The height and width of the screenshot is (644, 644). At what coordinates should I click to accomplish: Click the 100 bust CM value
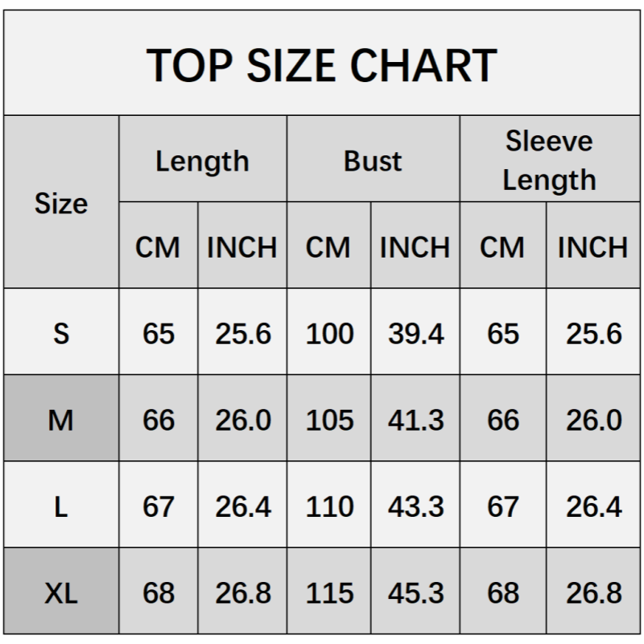(x=329, y=332)
